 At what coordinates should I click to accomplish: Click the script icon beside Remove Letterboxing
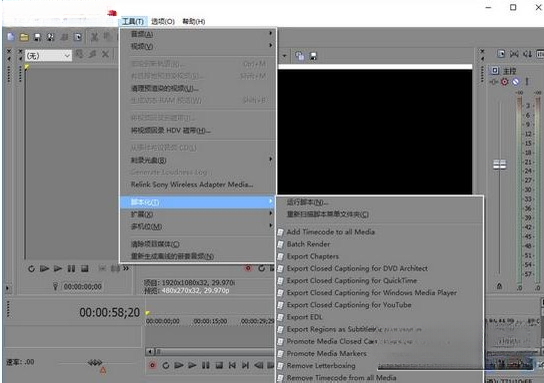pyautogui.click(x=281, y=366)
